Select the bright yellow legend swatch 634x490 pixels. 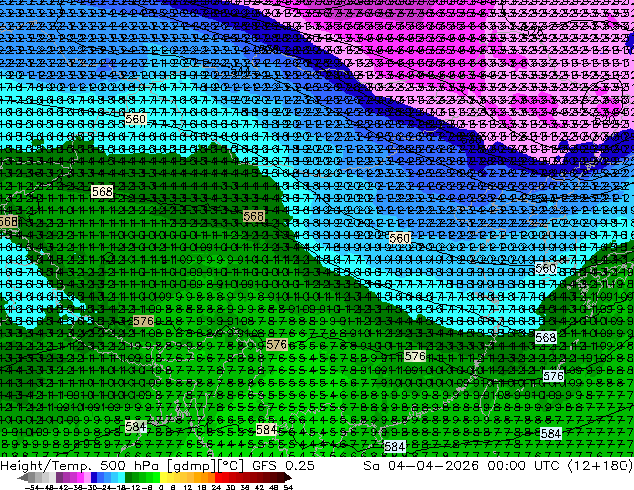pyautogui.click(x=164, y=478)
